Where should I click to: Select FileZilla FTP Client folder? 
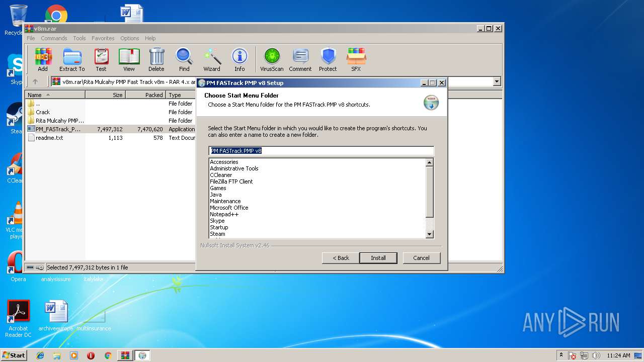(x=231, y=182)
